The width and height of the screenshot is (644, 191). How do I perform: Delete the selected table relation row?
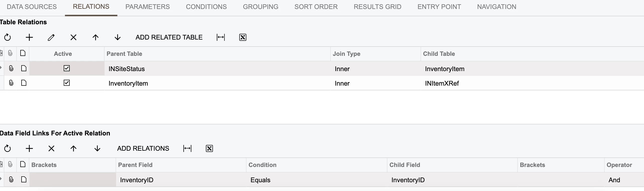pyautogui.click(x=73, y=38)
